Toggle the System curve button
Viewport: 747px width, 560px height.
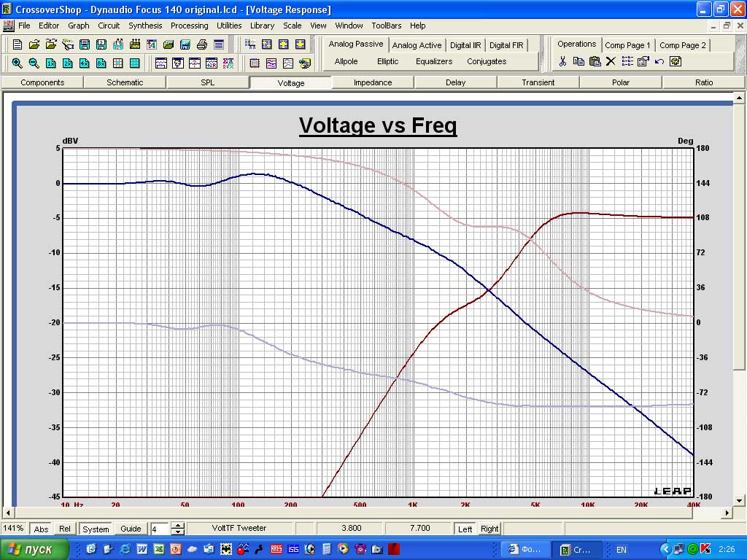click(x=96, y=529)
